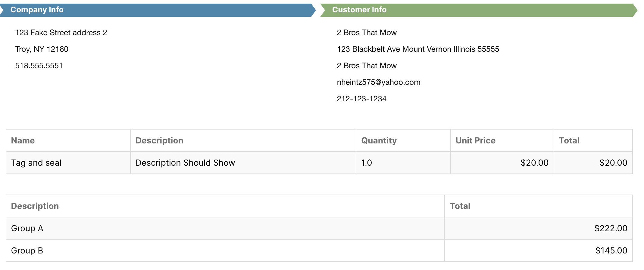
Task: Click the 123 Blackbelt Ave address line
Action: [418, 49]
